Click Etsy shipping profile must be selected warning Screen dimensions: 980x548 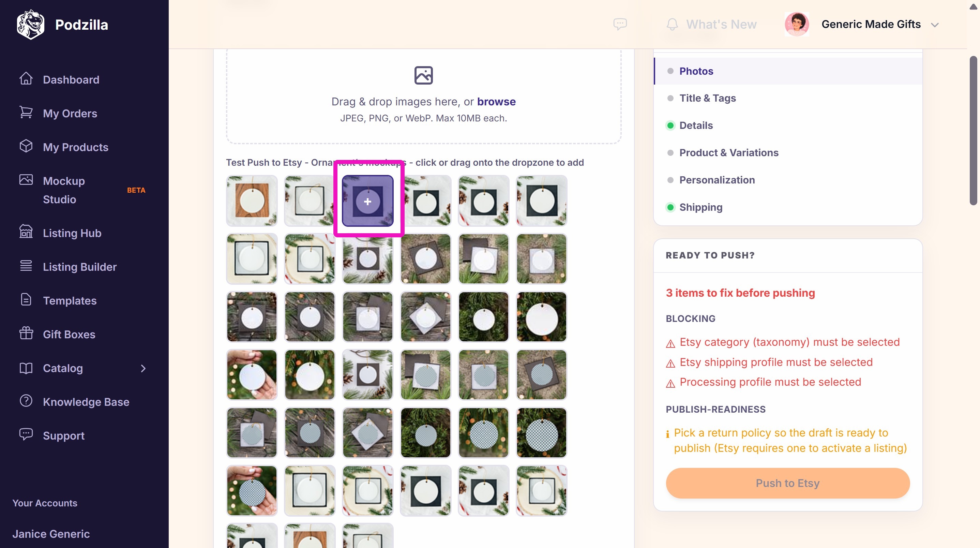[x=776, y=362]
